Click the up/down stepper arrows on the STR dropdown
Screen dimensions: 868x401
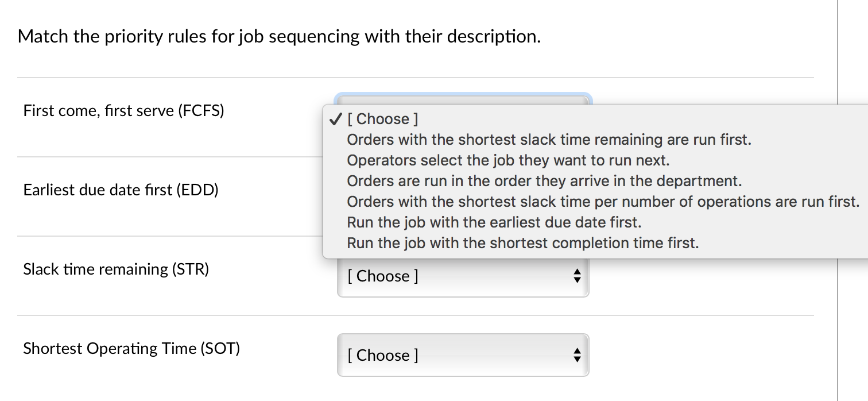tap(576, 276)
